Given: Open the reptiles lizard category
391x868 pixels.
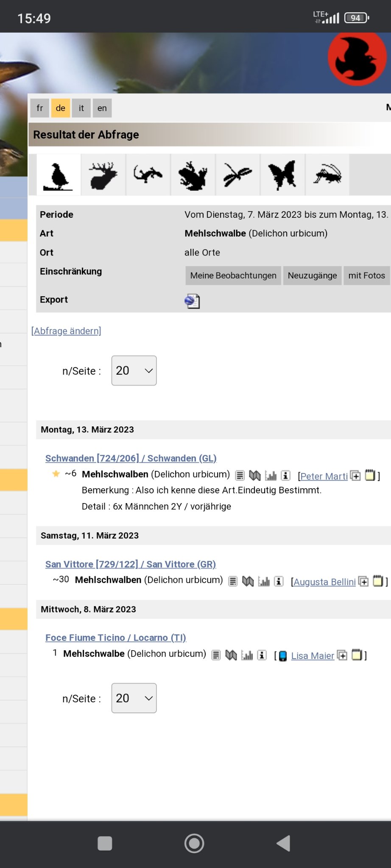Looking at the screenshot, I should click(x=148, y=175).
